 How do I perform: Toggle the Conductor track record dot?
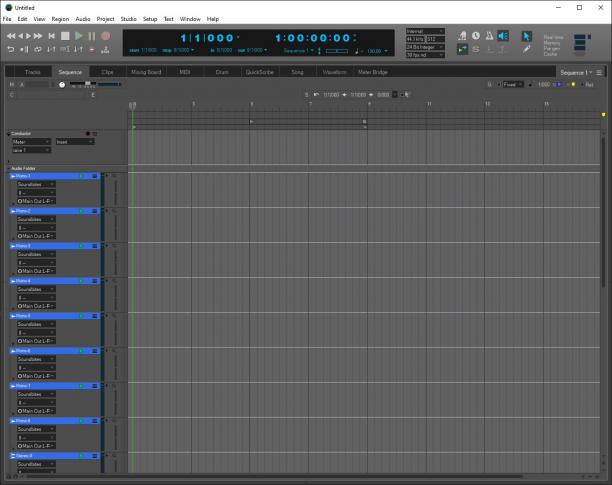point(88,134)
